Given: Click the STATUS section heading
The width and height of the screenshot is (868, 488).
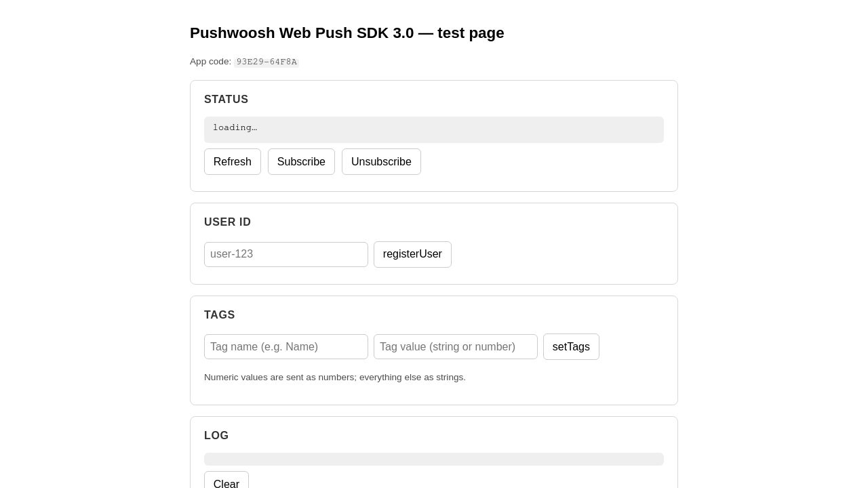Looking at the screenshot, I should pyautogui.click(x=226, y=100).
